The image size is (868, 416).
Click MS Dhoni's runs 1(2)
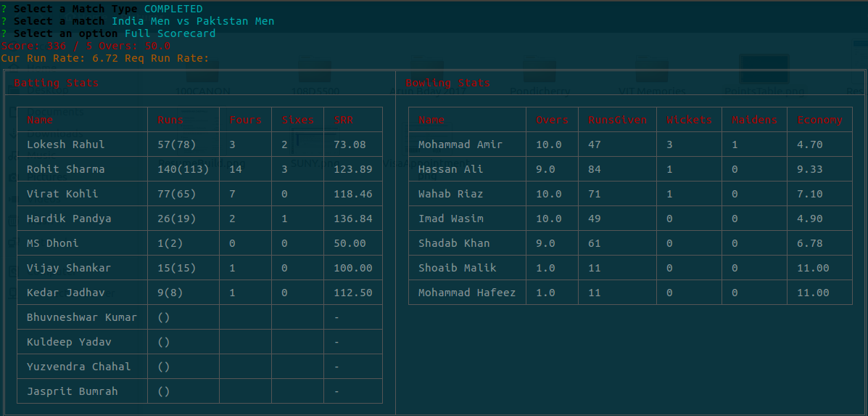click(x=170, y=243)
